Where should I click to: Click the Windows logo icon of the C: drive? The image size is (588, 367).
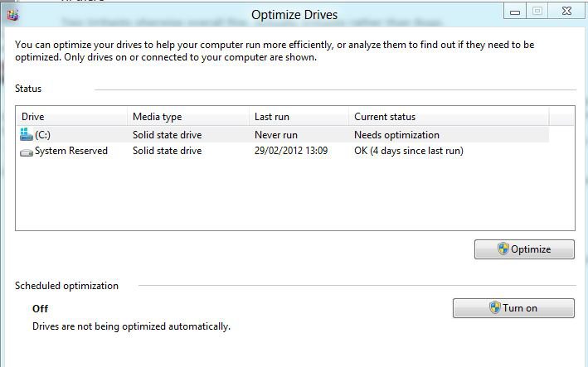click(27, 134)
